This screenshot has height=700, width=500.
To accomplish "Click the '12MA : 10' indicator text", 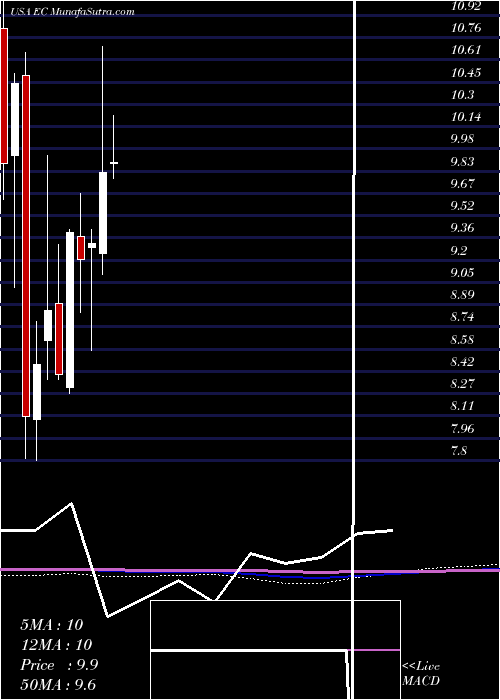I will tap(56, 645).
